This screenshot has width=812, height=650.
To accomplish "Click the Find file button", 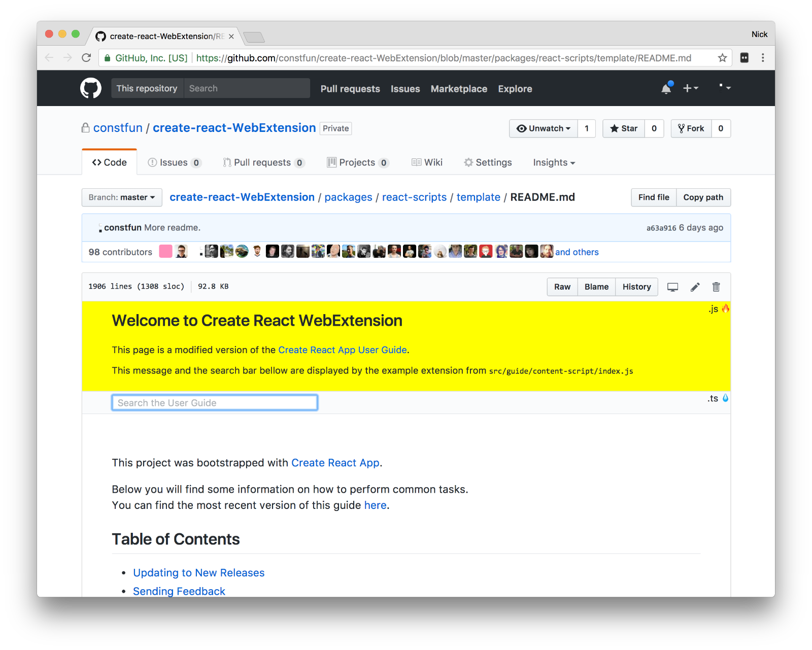I will pos(654,197).
